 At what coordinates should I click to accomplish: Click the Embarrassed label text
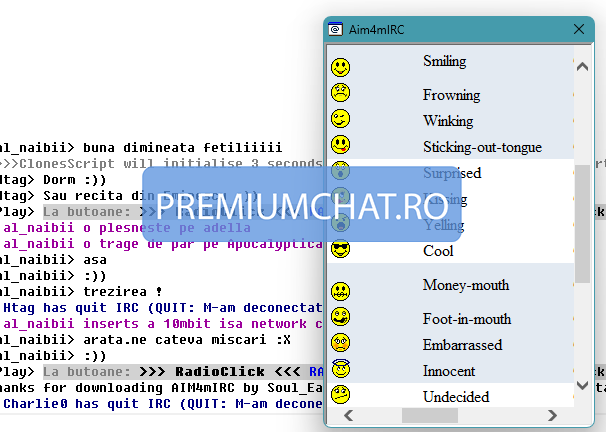pos(462,345)
